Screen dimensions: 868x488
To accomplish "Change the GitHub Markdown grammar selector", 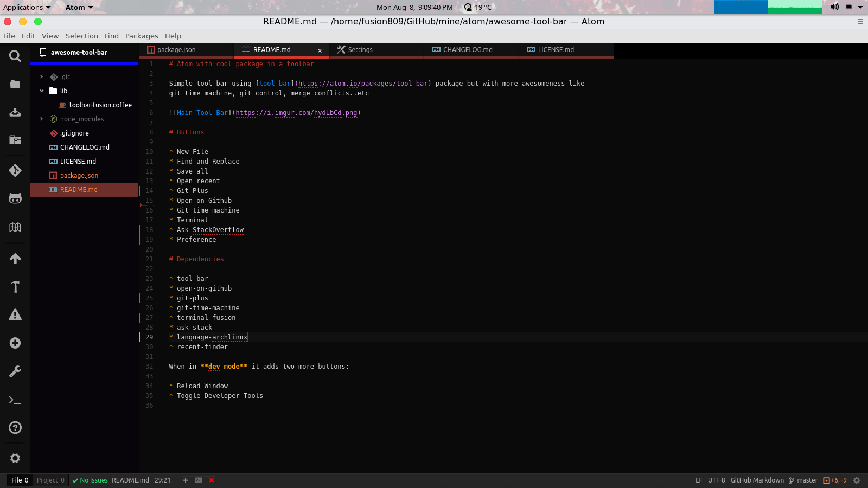I will (757, 480).
